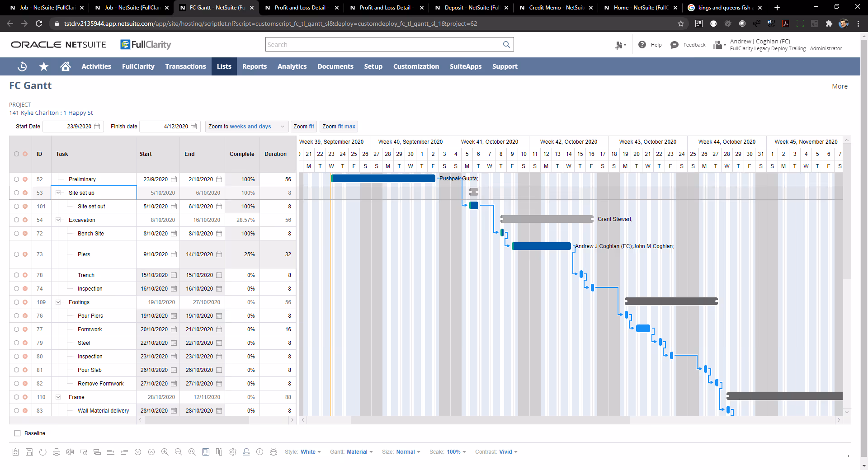Collapse the Excavation task group

point(58,220)
